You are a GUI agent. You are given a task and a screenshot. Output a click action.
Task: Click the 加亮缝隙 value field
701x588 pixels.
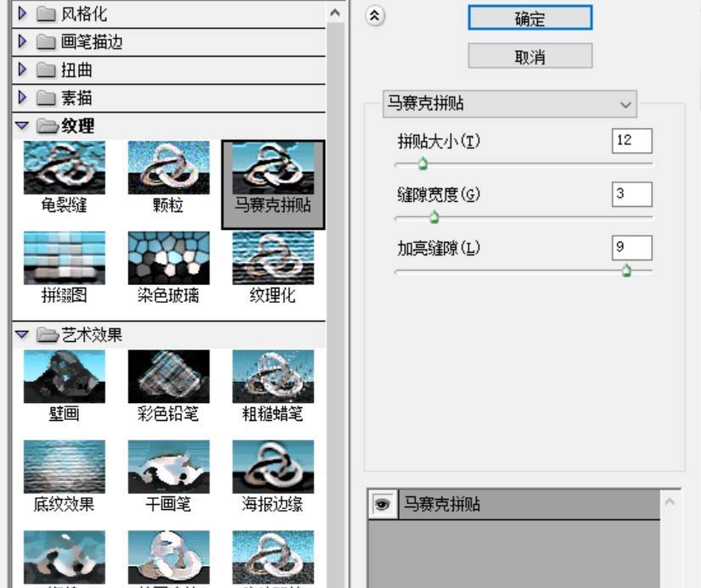pos(631,248)
